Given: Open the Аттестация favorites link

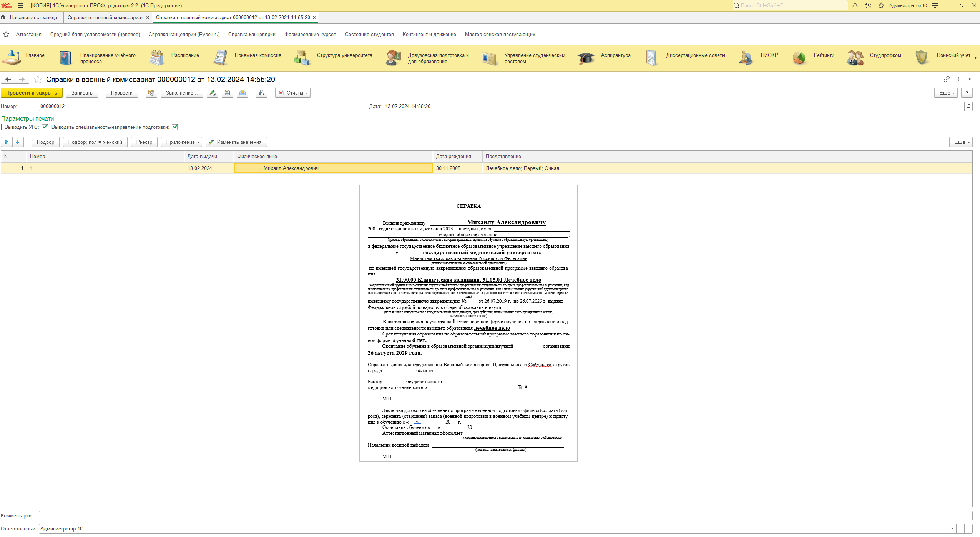Looking at the screenshot, I should point(29,35).
